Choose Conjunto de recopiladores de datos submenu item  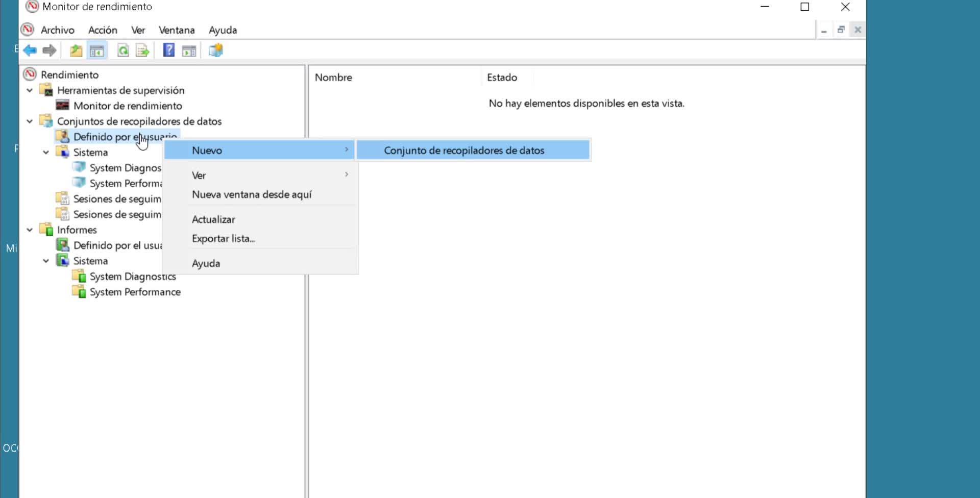click(473, 150)
